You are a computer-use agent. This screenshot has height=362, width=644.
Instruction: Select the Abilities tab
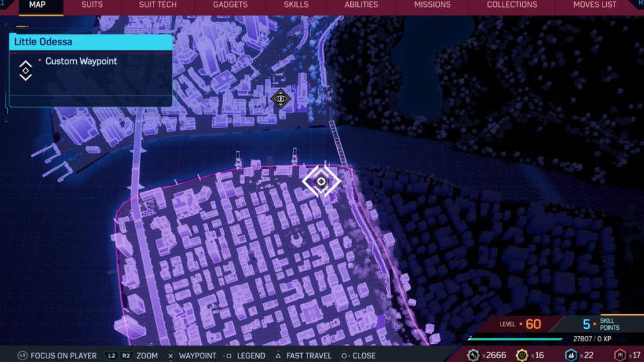(x=361, y=5)
